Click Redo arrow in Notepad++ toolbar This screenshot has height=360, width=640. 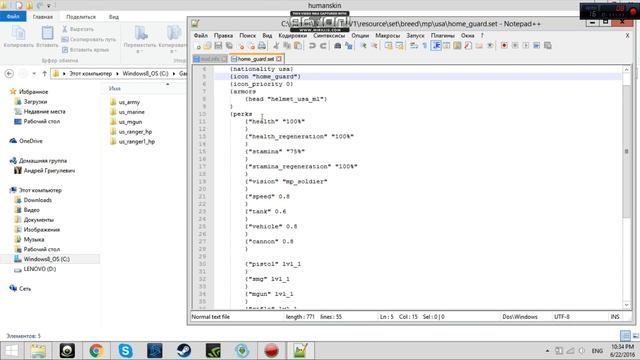point(323,46)
